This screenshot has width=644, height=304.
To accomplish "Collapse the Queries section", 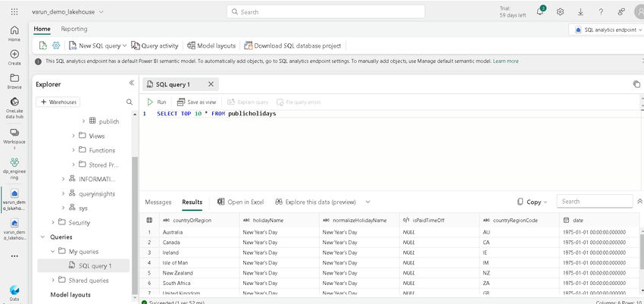I will 42,237.
